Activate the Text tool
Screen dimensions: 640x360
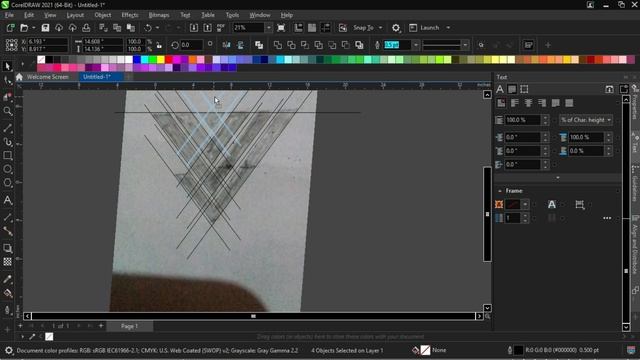click(x=7, y=200)
